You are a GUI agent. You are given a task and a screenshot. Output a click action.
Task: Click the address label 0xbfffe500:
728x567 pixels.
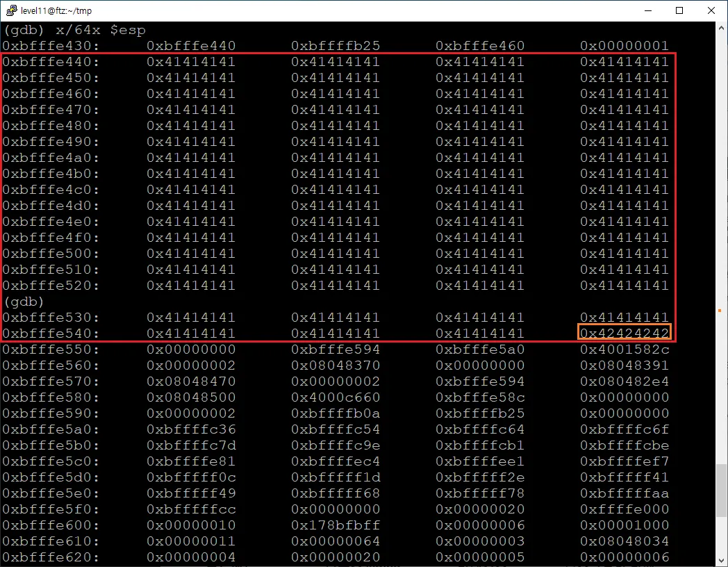click(x=51, y=254)
